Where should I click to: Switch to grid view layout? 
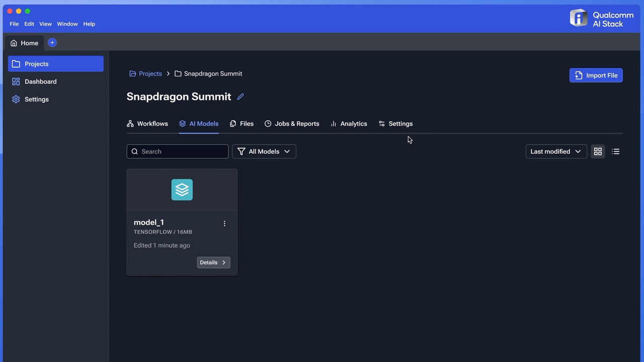pyautogui.click(x=598, y=151)
